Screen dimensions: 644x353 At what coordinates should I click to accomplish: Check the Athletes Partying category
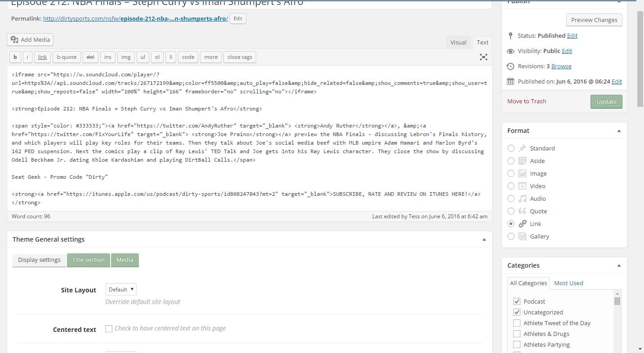coord(517,344)
